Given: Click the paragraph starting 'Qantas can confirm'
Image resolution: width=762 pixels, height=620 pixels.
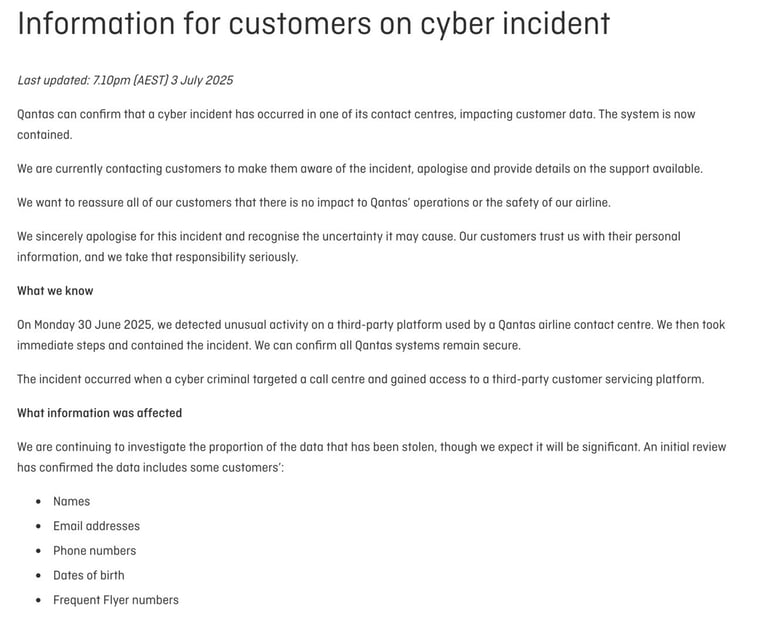Looking at the screenshot, I should pos(356,124).
